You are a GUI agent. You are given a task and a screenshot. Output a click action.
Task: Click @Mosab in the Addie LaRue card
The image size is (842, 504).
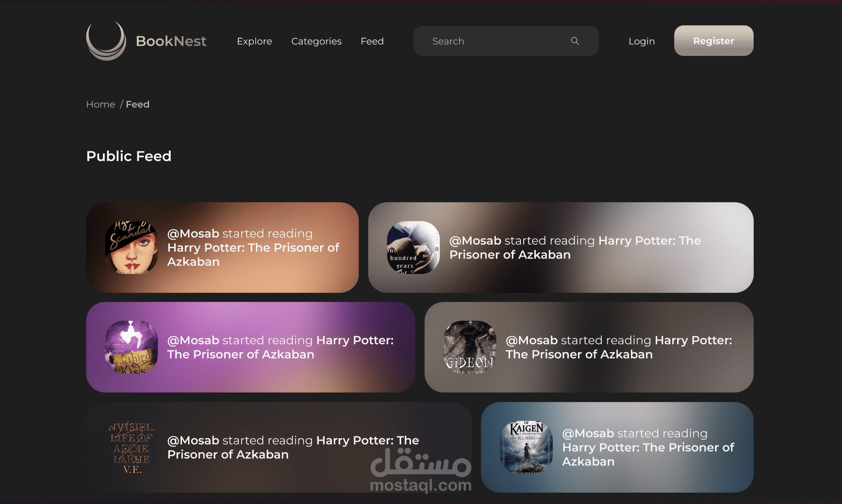pyautogui.click(x=193, y=441)
